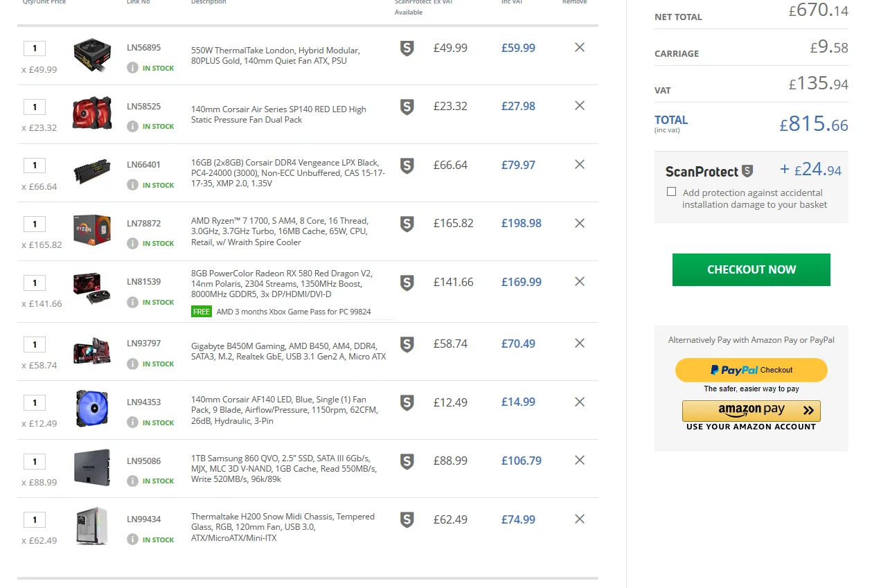The image size is (872, 588).
Task: Remove the ThermalTake London PSU from basket
Action: [580, 47]
